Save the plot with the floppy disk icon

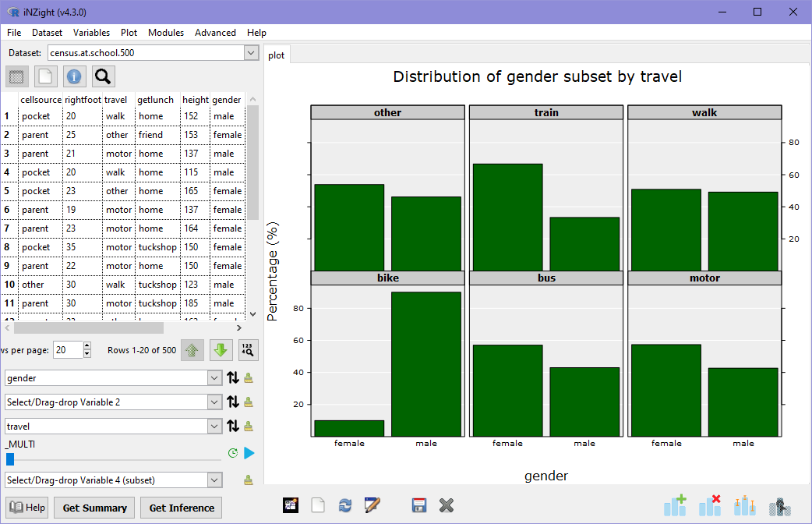[419, 505]
